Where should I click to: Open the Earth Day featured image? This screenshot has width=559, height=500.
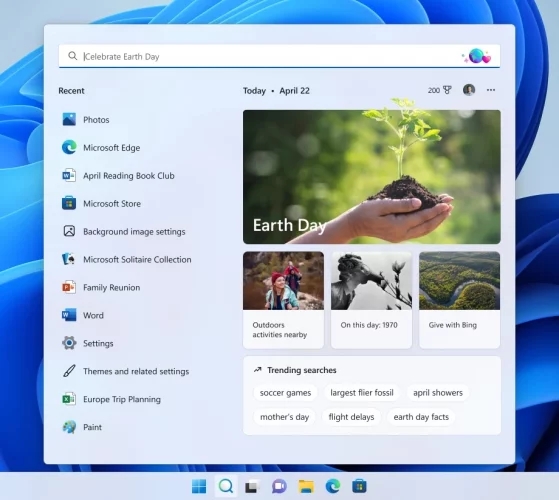coord(371,177)
